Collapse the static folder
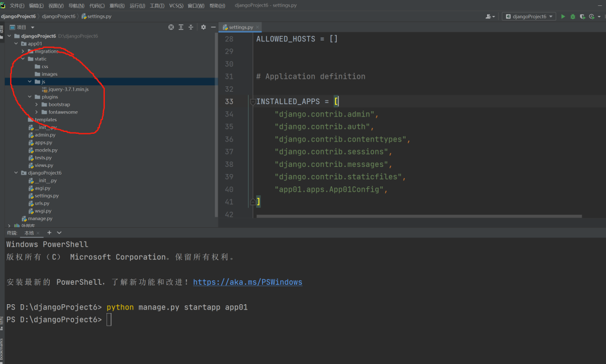Screen dimensions: 606x364 23,59
